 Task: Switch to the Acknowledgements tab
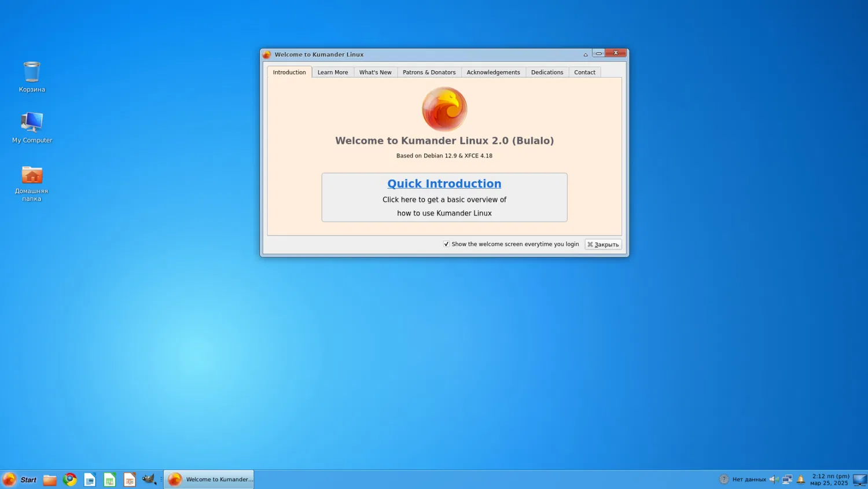[x=494, y=72]
